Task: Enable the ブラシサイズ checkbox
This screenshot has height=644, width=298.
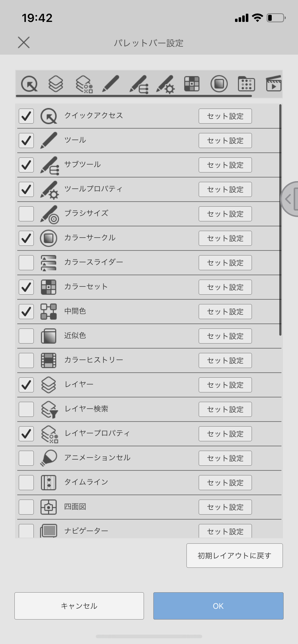Action: click(26, 213)
